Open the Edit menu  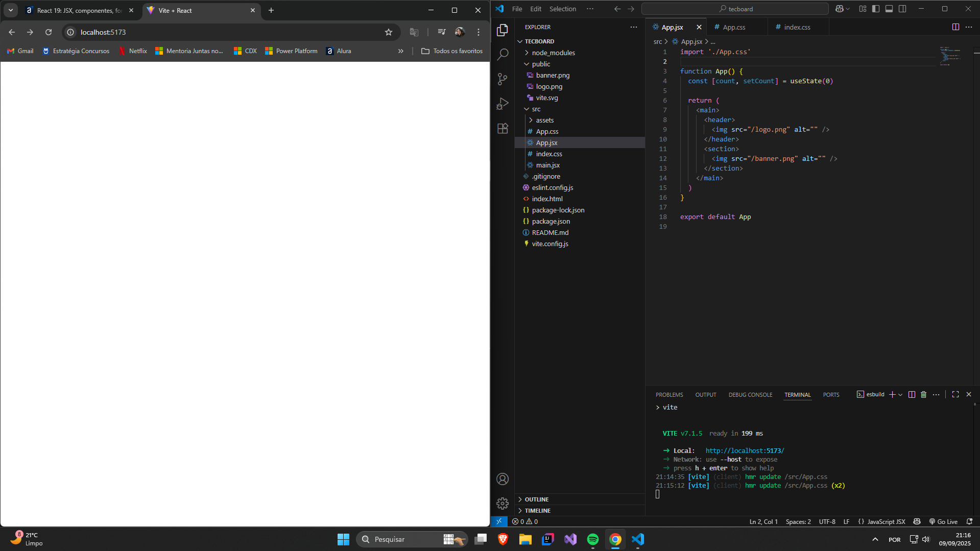click(x=536, y=9)
